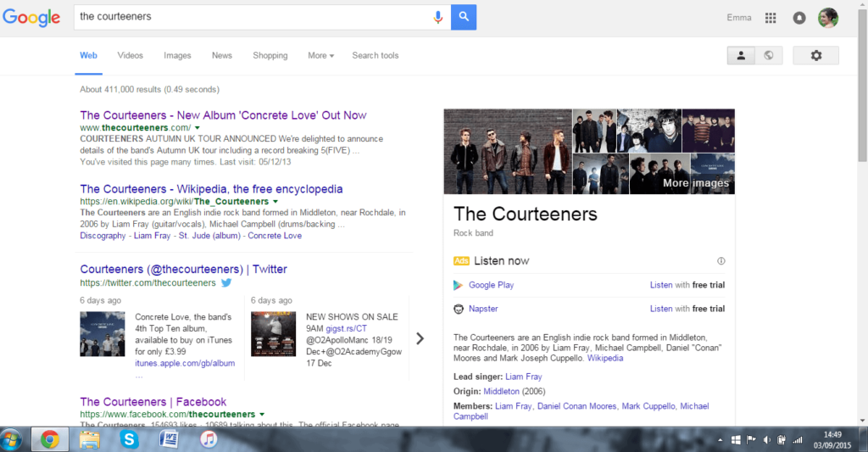
Task: Open Word from the taskbar
Action: click(169, 440)
